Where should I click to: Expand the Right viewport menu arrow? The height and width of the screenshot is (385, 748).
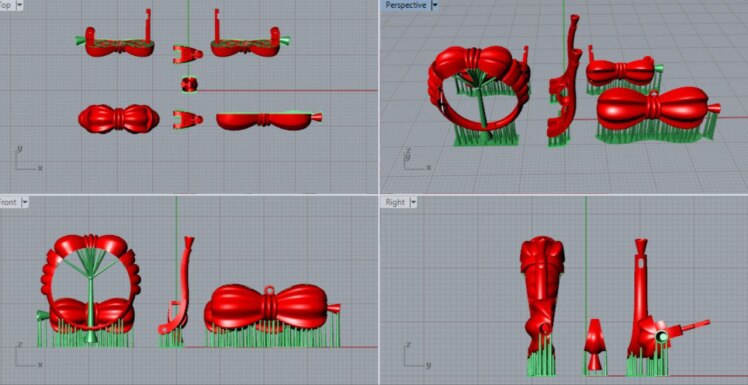(x=413, y=202)
